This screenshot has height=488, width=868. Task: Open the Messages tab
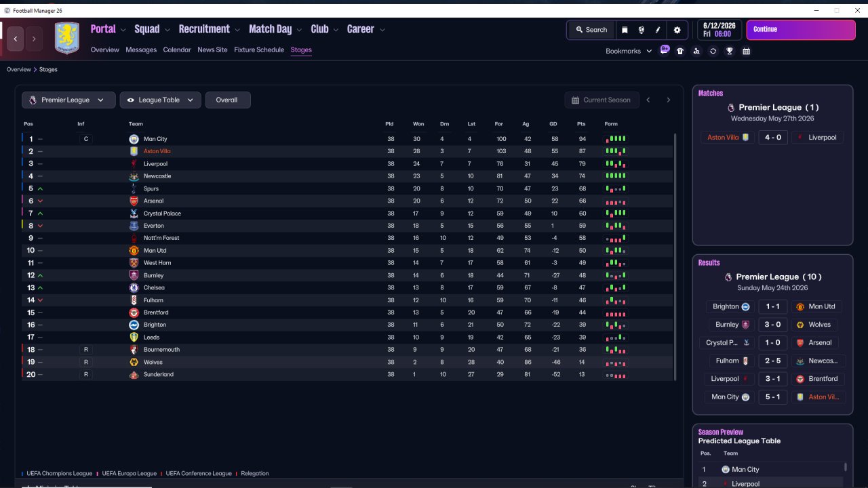(141, 50)
